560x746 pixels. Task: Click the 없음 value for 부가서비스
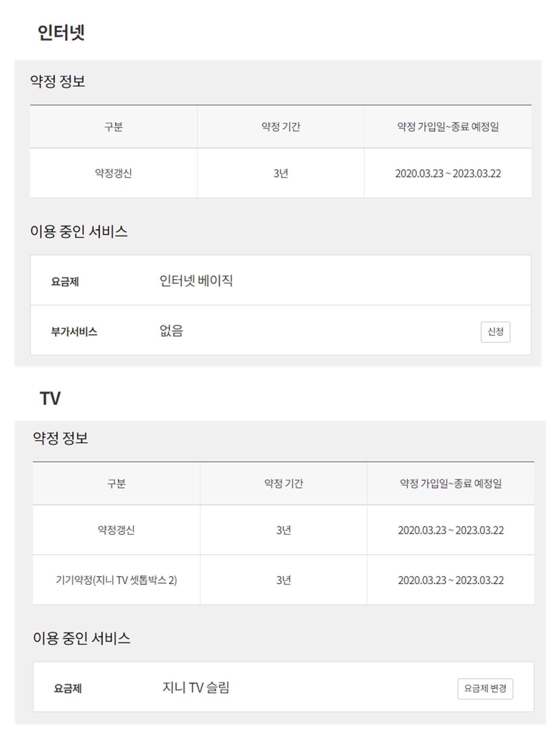(x=171, y=331)
